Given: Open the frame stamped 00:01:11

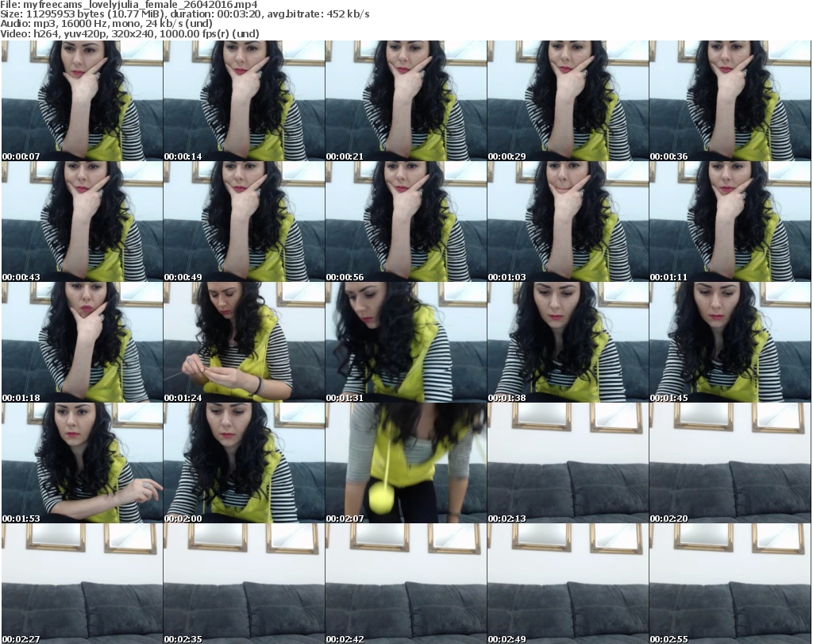Looking at the screenshot, I should 730,222.
